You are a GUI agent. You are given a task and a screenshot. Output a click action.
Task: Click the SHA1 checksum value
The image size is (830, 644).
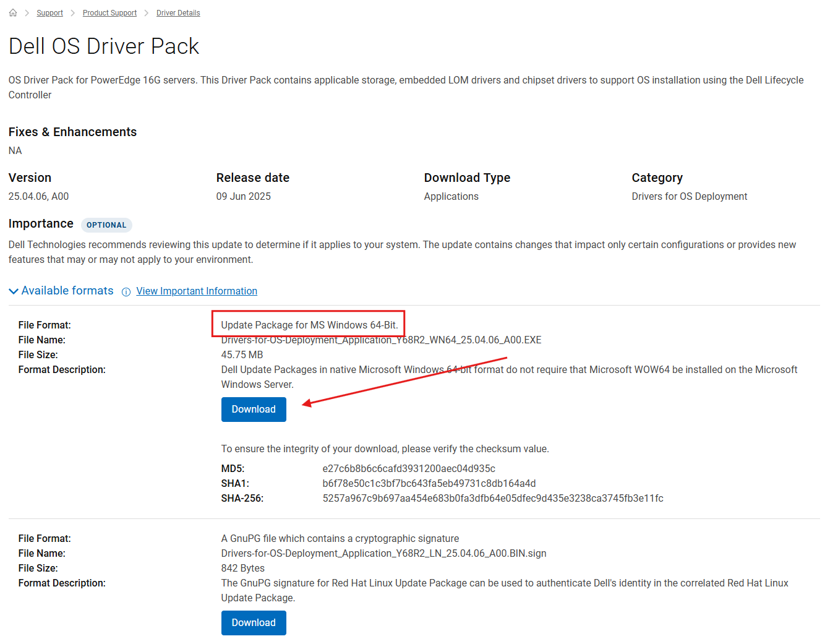coord(429,484)
